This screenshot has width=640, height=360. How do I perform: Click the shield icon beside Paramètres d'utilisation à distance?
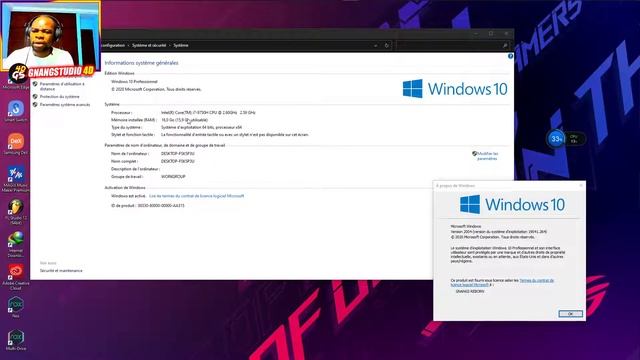point(35,84)
